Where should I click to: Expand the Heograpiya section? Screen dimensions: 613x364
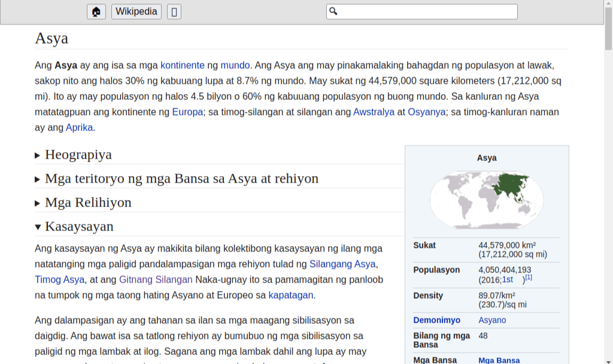[78, 154]
